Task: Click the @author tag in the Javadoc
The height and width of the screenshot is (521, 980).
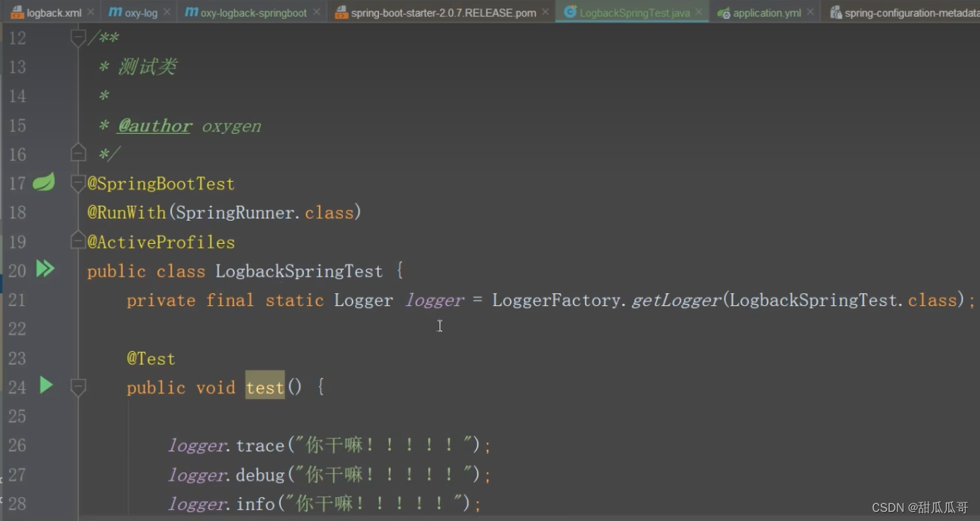Action: [155, 125]
